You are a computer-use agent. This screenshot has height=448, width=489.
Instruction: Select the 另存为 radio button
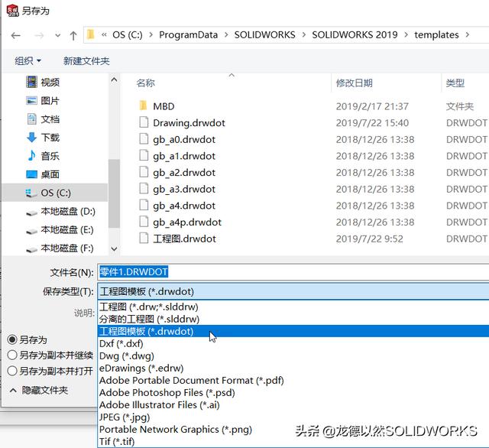(12, 339)
